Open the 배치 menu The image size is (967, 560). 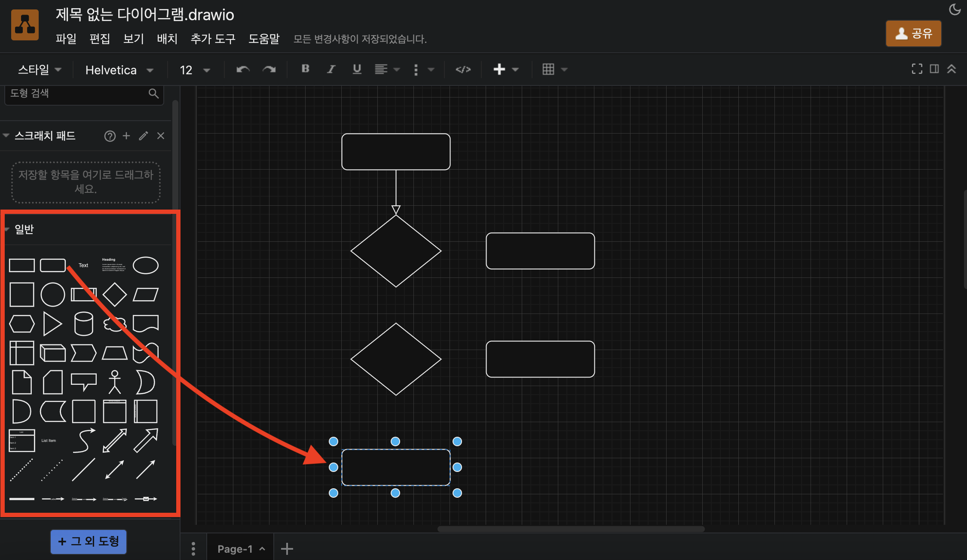pyautogui.click(x=167, y=39)
